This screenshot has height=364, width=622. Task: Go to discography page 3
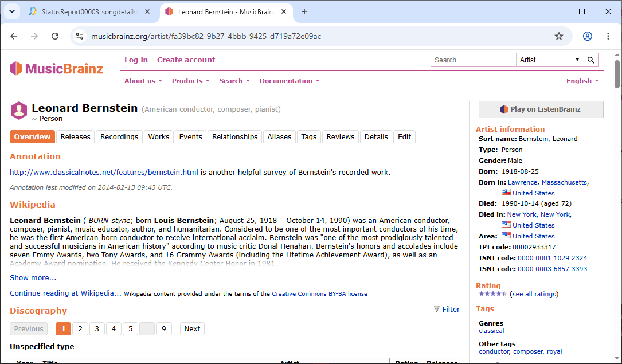click(97, 328)
